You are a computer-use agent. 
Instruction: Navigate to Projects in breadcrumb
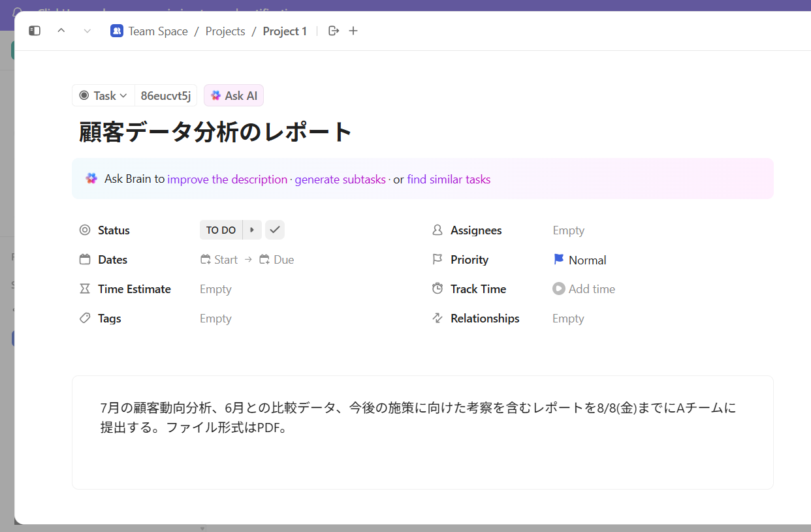[225, 31]
